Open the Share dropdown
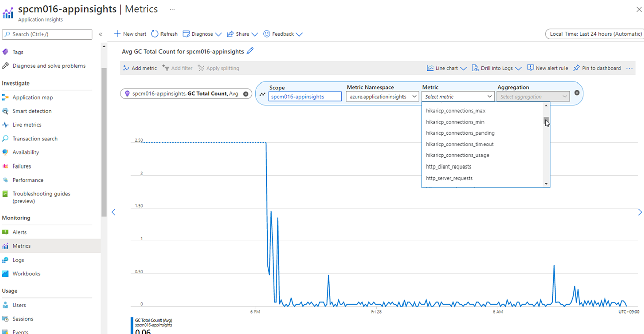This screenshot has width=644, height=334. coord(242,34)
